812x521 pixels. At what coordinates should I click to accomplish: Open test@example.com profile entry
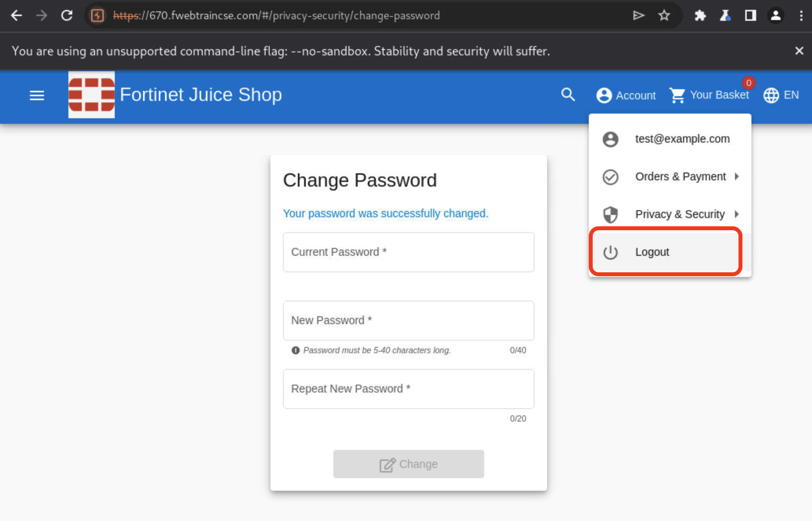pyautogui.click(x=670, y=139)
